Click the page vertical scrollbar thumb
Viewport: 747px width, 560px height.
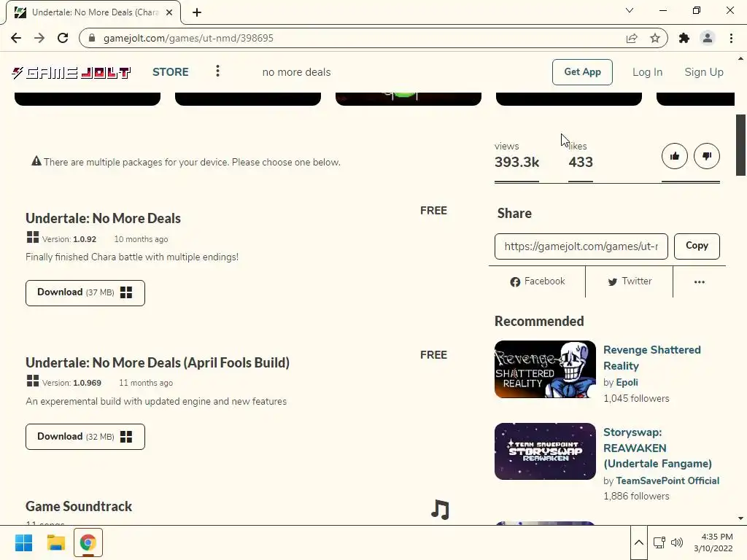point(740,145)
